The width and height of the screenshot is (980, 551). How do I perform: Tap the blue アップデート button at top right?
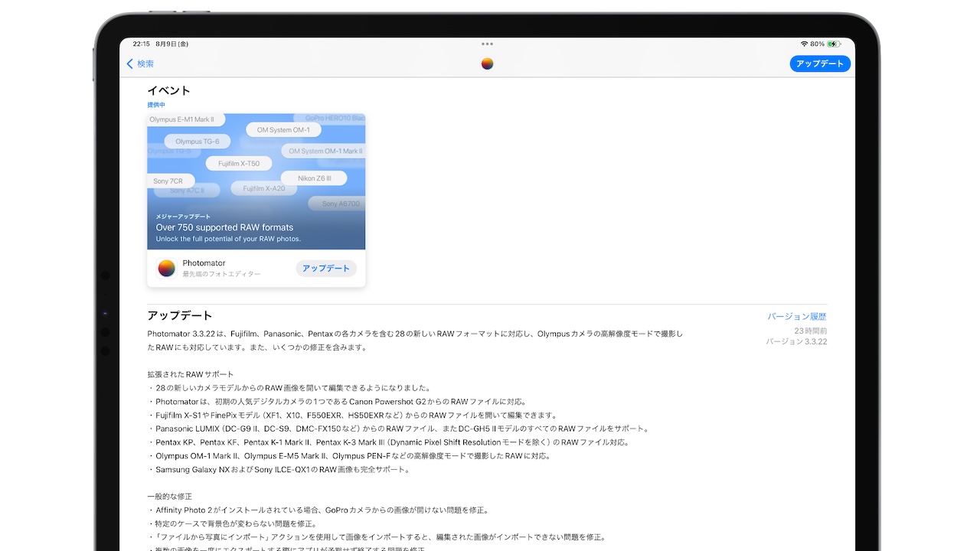coord(820,64)
